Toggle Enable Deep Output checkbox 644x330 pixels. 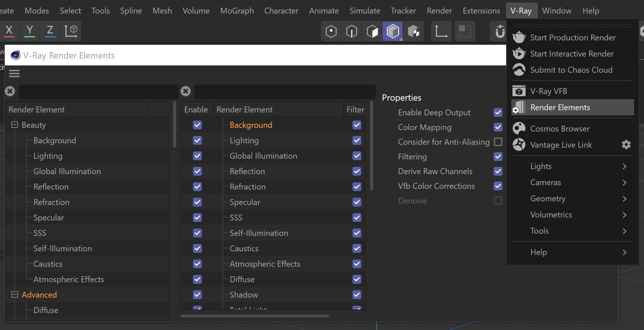498,112
